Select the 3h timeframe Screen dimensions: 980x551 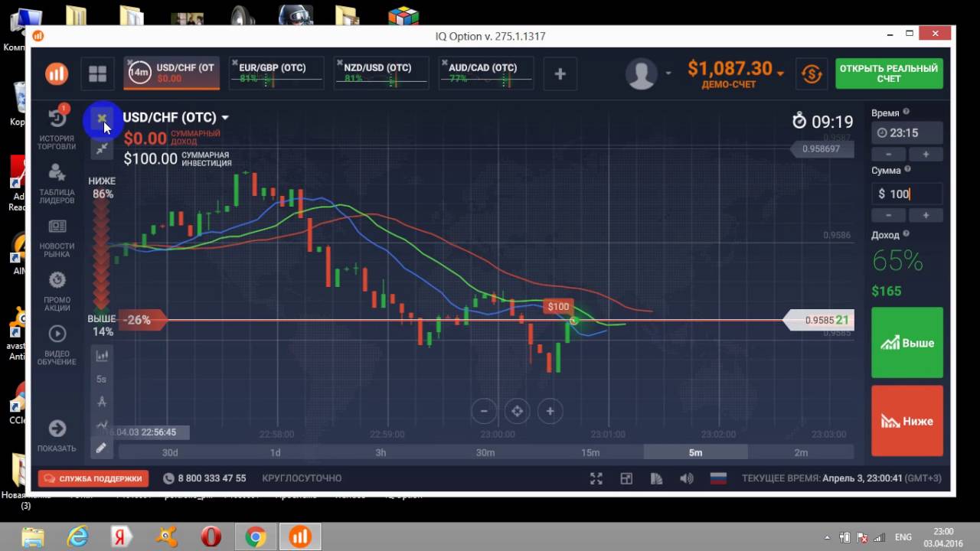tap(381, 452)
